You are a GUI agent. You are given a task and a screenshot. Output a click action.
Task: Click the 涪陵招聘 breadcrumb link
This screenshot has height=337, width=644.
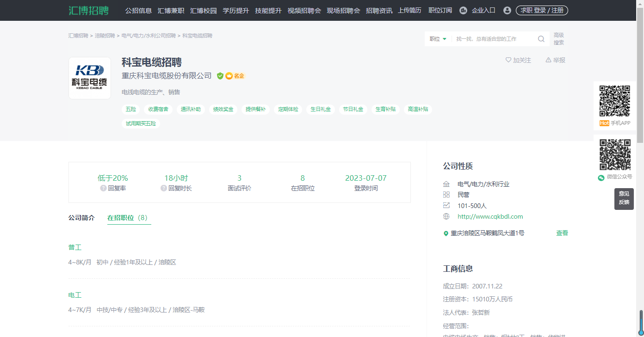pos(105,36)
